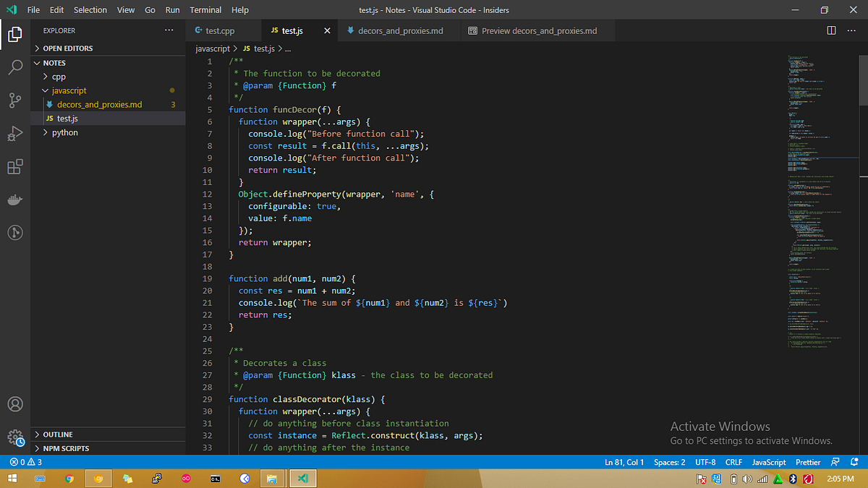Open the Extensions view
868x488 pixels.
[x=15, y=168]
